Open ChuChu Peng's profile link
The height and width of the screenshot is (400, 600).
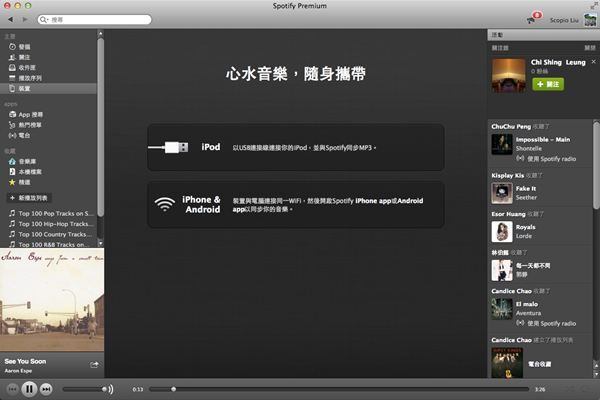pyautogui.click(x=511, y=126)
